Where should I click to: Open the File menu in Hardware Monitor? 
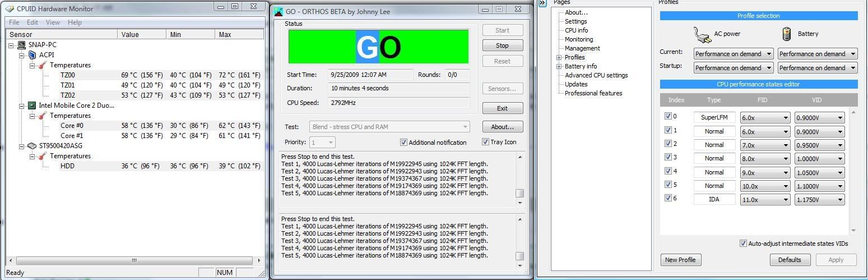[14, 22]
